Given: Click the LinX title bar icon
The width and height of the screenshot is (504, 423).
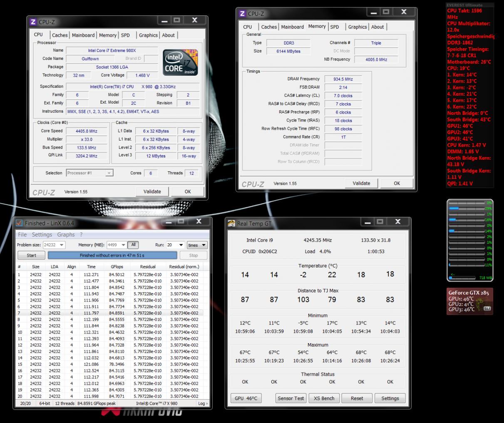Looking at the screenshot, I should (19, 223).
